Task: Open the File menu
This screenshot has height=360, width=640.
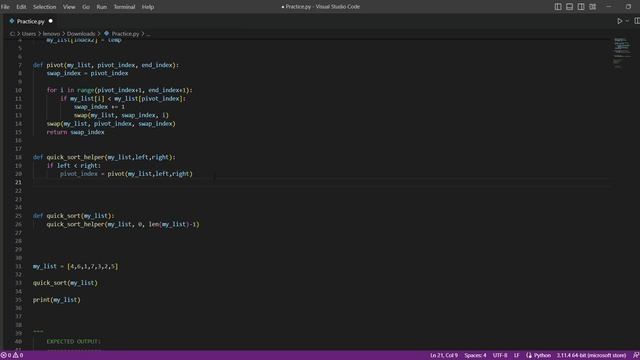Action: coord(5,7)
